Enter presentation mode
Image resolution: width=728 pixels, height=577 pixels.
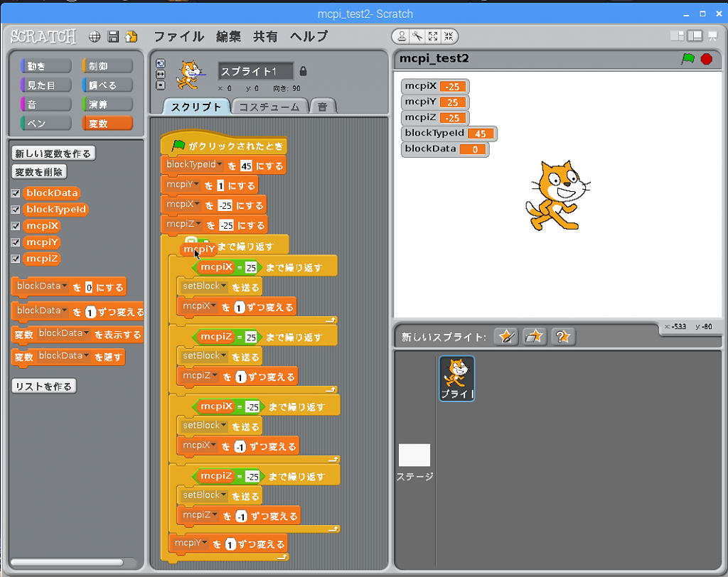[x=712, y=36]
